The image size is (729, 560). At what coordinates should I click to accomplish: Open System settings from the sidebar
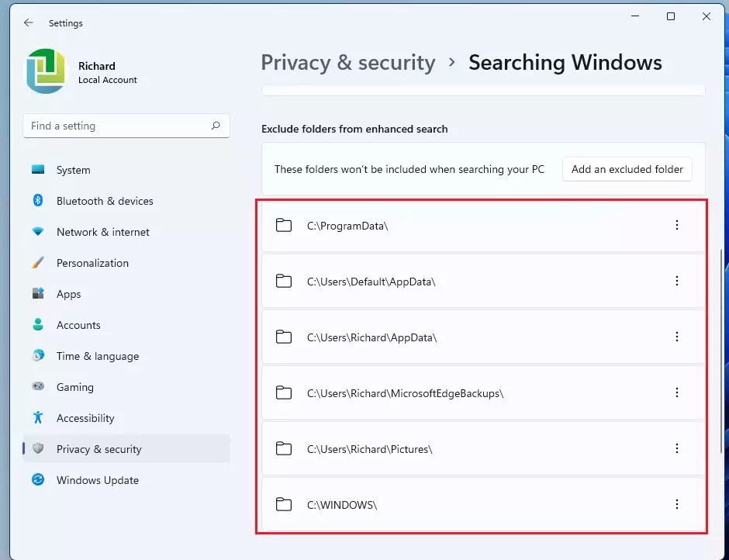tap(37, 170)
